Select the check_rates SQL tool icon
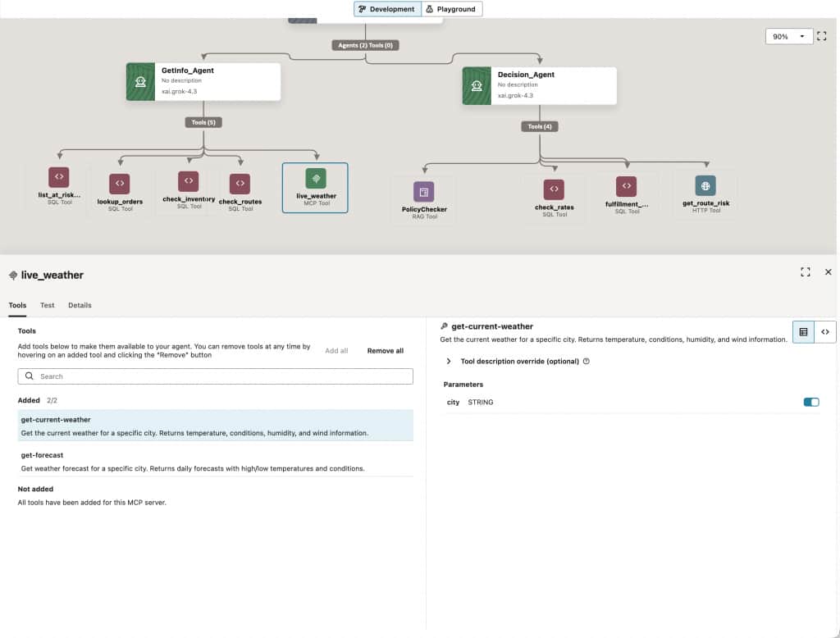The image size is (840, 638). 554,189
